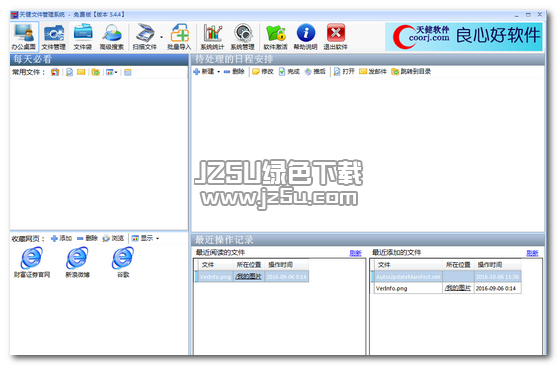Click 打开 in schedule toolbar

pos(344,72)
